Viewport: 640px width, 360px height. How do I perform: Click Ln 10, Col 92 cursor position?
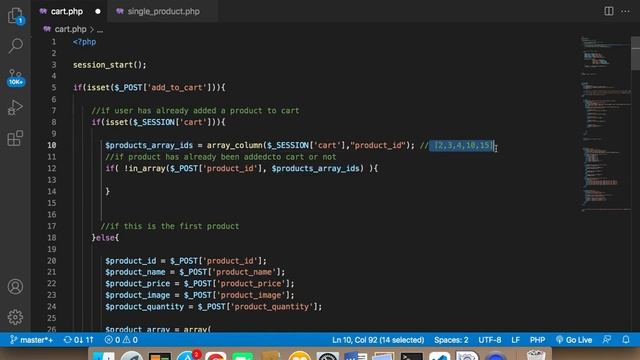coord(378,340)
